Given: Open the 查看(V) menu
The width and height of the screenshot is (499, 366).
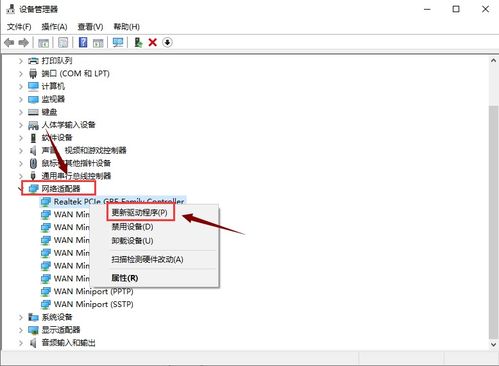Looking at the screenshot, I should (x=90, y=27).
